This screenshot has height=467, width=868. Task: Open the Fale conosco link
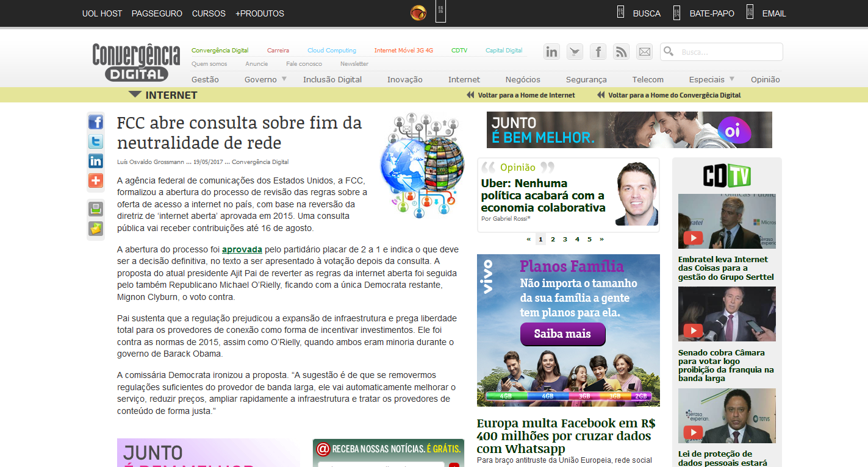pos(304,64)
